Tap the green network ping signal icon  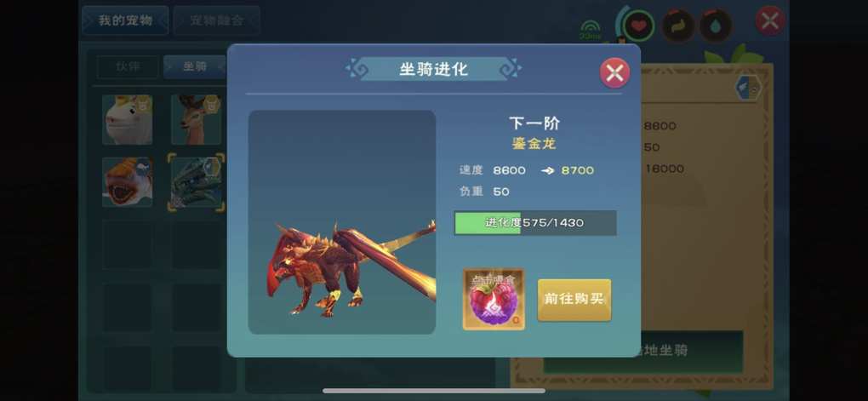click(x=591, y=31)
